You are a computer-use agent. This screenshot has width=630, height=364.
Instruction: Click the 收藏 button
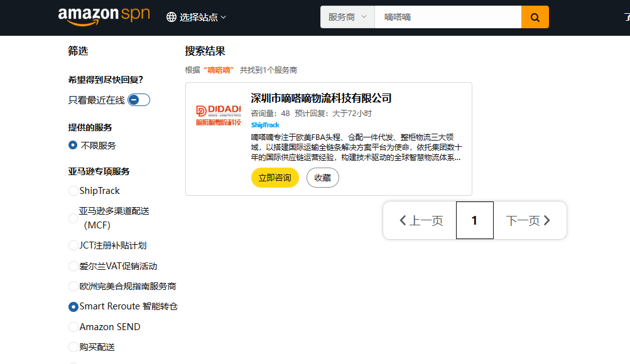coord(323,178)
